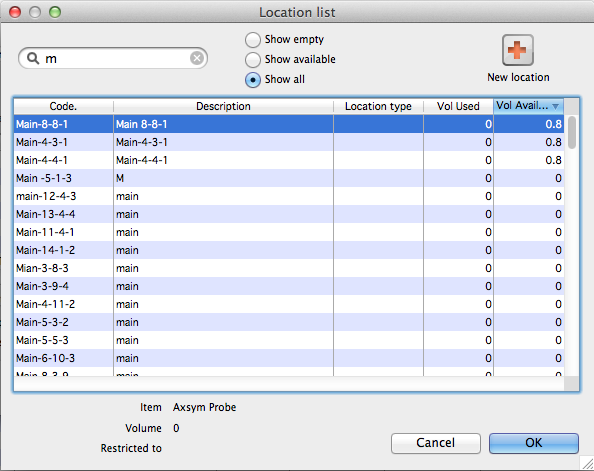Click the New location plus icon
Viewport: 594px width, 471px height.
click(x=517, y=50)
